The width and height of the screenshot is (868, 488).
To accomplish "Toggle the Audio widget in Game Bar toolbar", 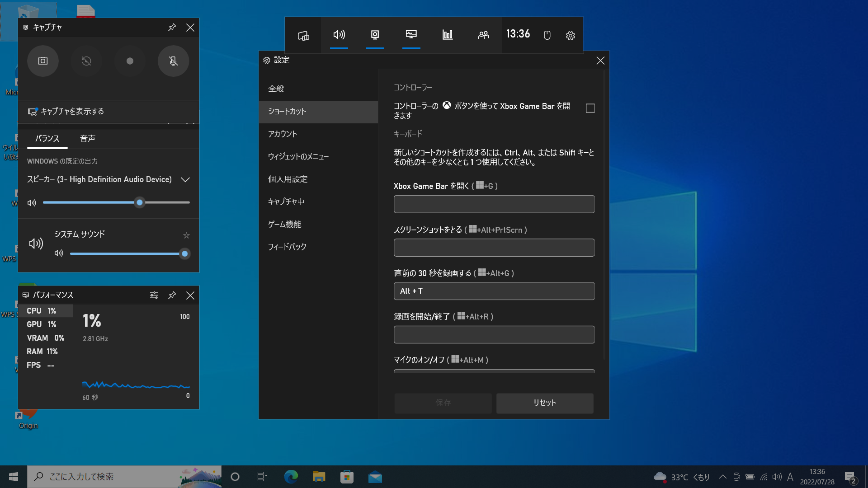I will [339, 35].
